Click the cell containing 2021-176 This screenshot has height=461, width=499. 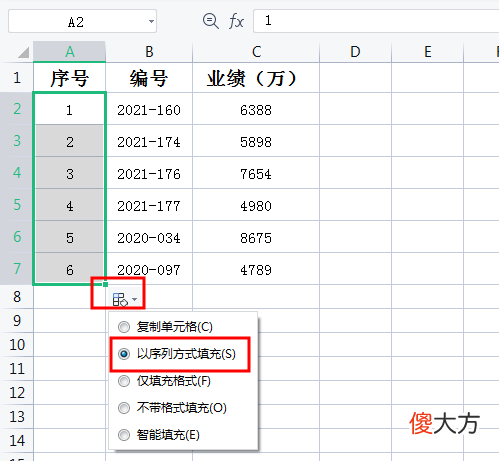(x=149, y=174)
